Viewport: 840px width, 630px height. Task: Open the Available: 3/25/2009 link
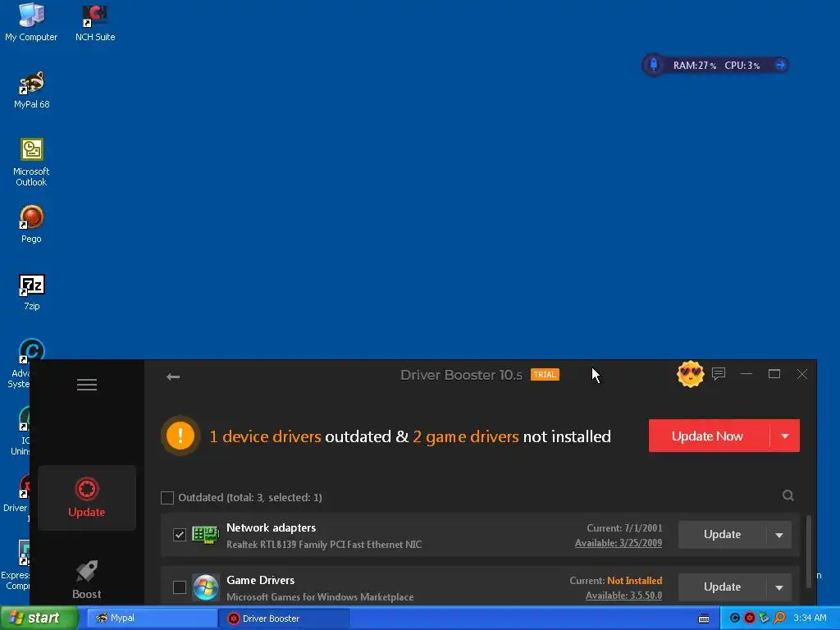pyautogui.click(x=619, y=543)
